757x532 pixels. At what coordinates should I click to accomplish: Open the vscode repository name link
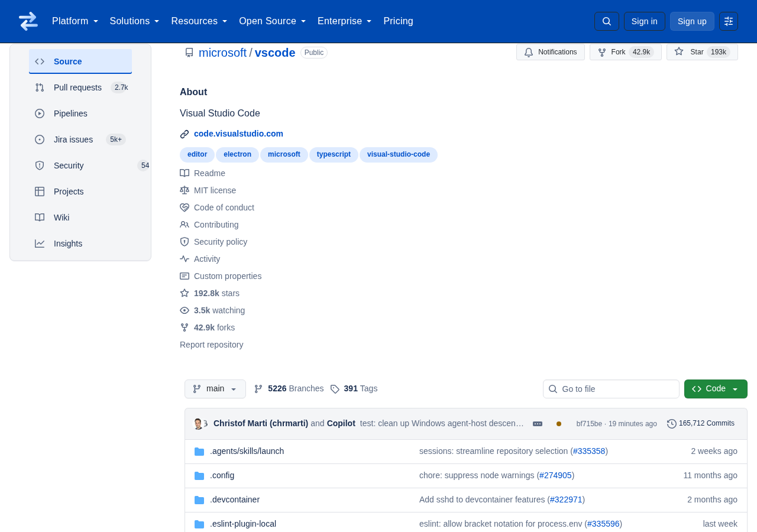tap(275, 53)
